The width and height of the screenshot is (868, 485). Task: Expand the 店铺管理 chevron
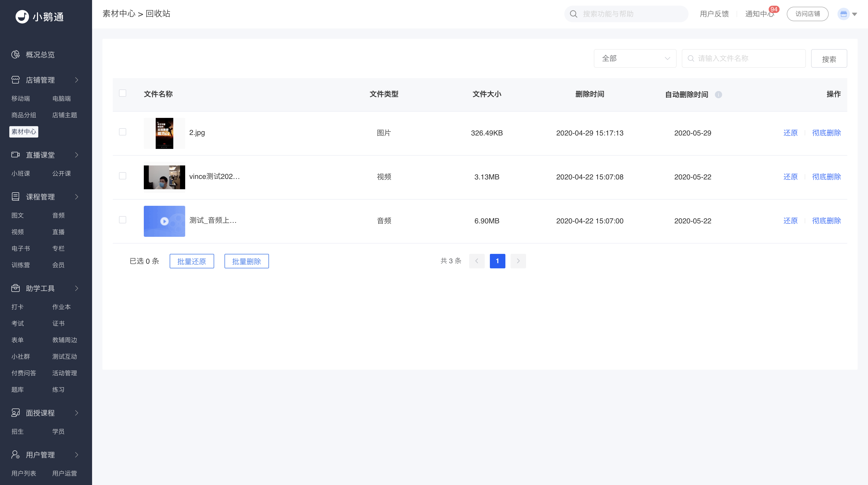pos(77,80)
